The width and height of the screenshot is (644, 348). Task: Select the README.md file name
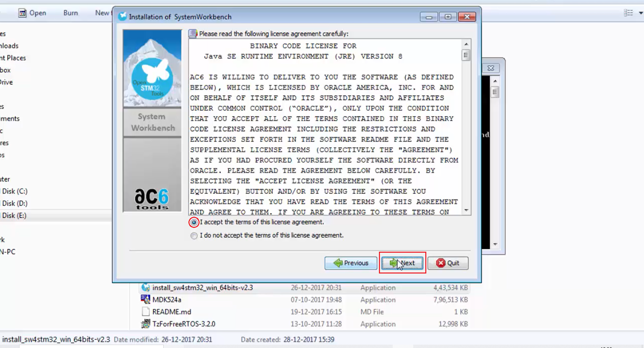(172, 312)
